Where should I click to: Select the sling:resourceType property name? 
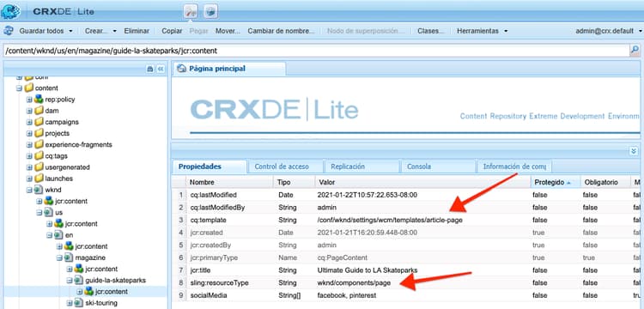(x=219, y=282)
